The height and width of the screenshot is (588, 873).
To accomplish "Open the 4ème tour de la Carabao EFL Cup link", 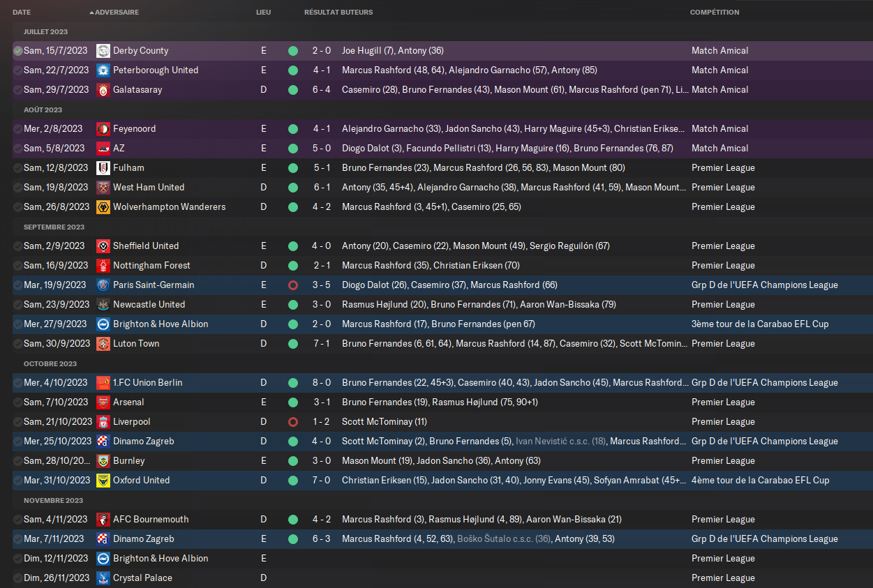I will (x=761, y=481).
